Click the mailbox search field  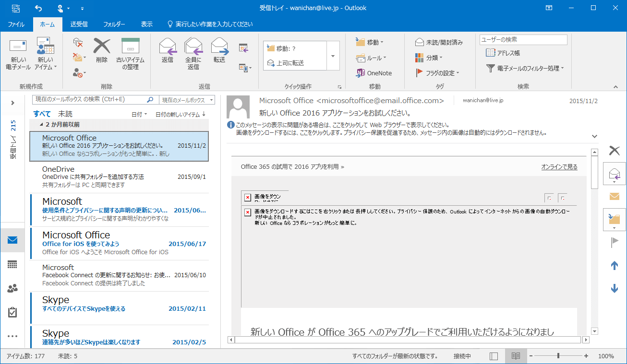pyautogui.click(x=95, y=100)
